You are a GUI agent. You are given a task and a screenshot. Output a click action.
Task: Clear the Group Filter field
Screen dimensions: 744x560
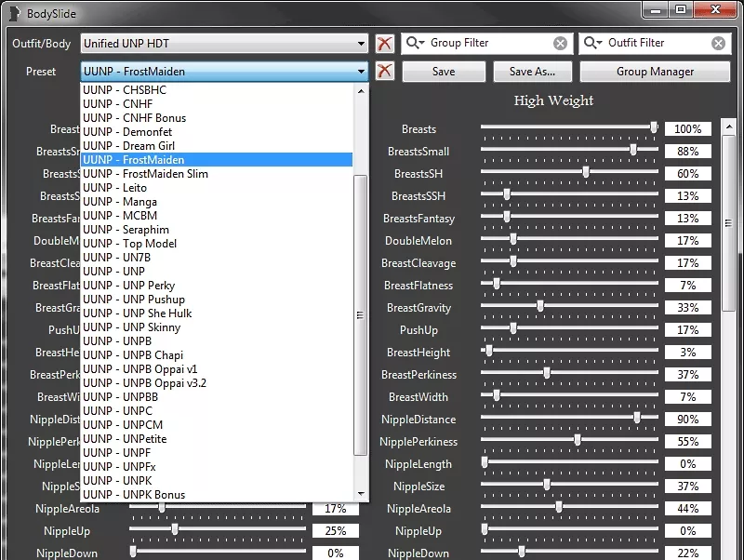(560, 44)
